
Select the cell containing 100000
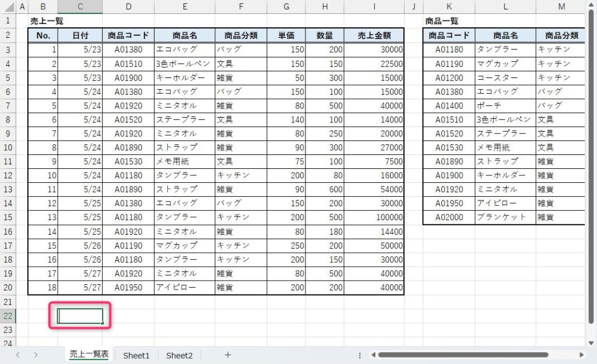[374, 217]
